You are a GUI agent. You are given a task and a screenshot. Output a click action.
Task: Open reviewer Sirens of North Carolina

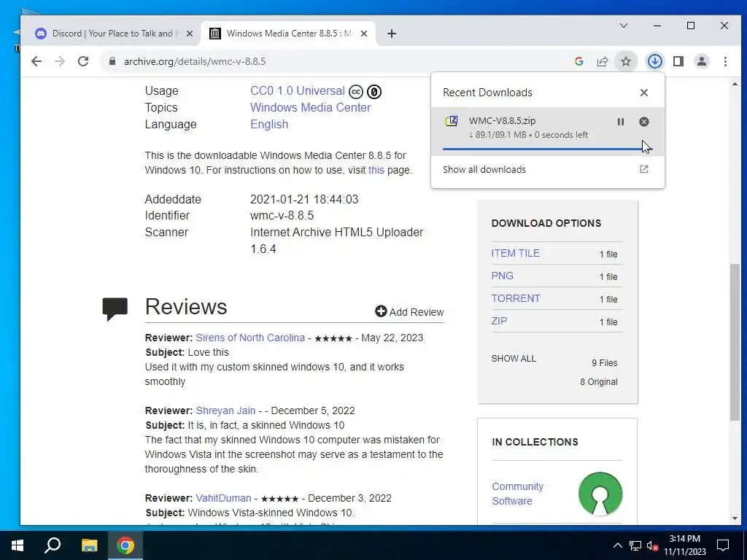[x=250, y=338]
